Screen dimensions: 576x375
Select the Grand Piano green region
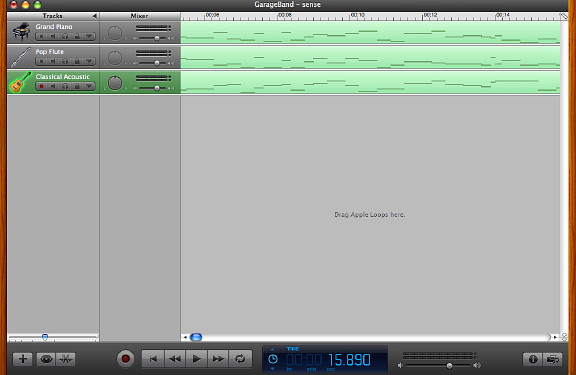[x=370, y=32]
